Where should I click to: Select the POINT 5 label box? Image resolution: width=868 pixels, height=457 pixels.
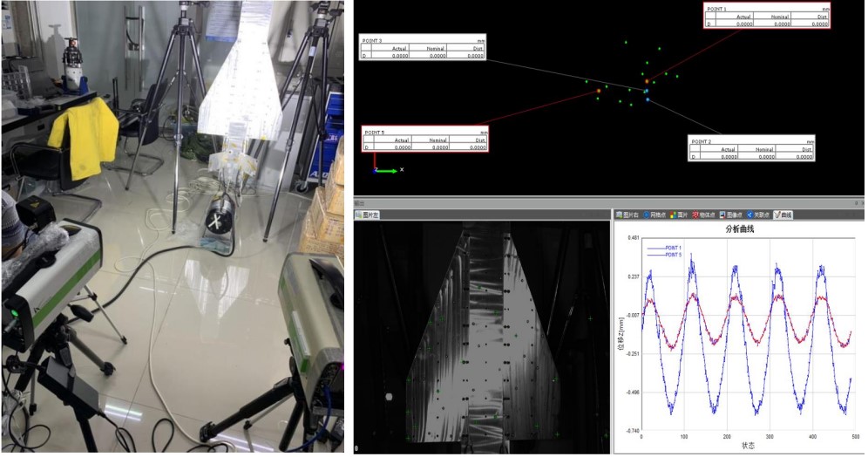(425, 139)
